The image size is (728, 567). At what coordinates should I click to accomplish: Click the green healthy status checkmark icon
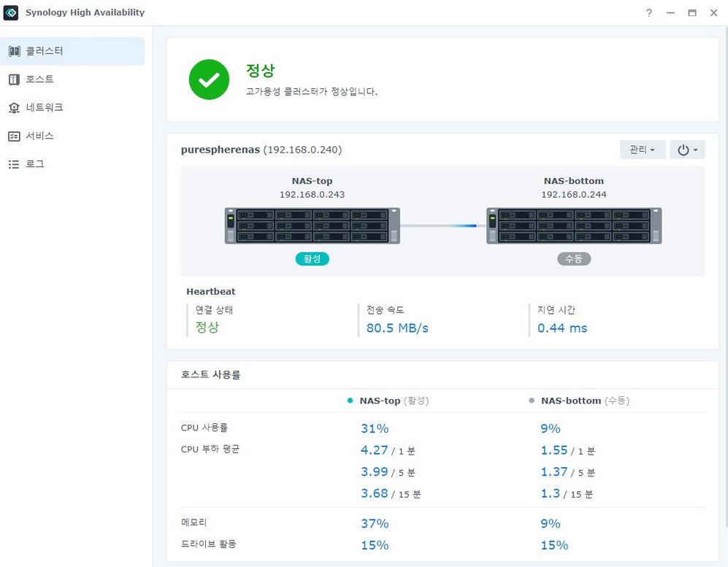coord(209,80)
